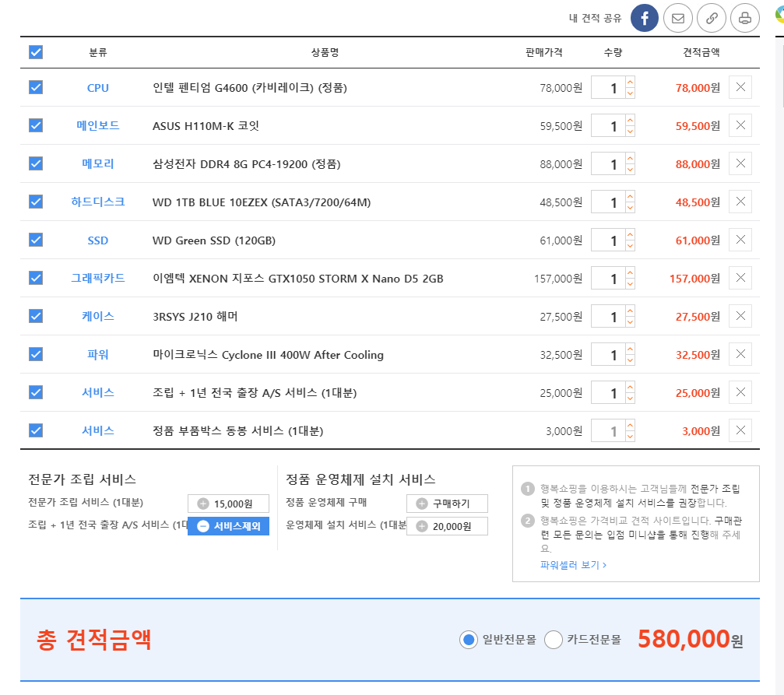Uncheck the 케이스 row checkbox
This screenshot has width=784, height=695.
tap(36, 316)
